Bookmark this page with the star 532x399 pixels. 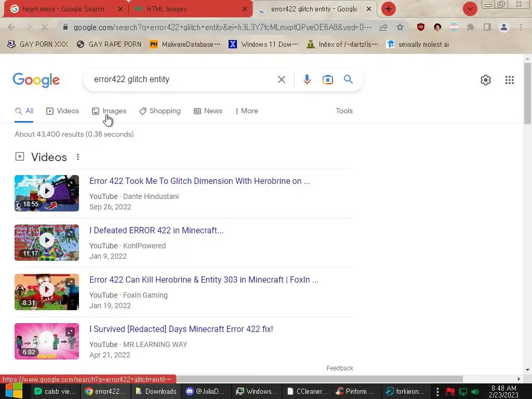pos(400,27)
